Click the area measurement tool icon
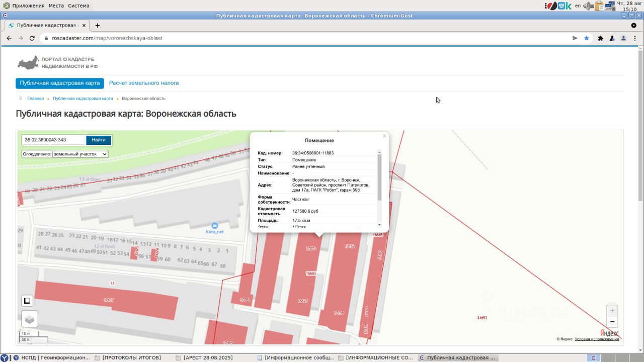The height and width of the screenshot is (362, 644). (27, 301)
